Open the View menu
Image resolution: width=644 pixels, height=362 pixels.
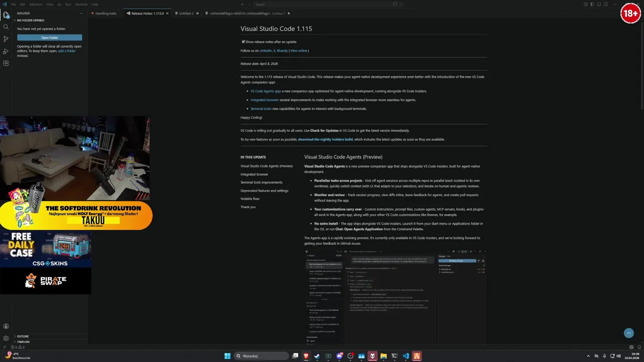tap(49, 4)
